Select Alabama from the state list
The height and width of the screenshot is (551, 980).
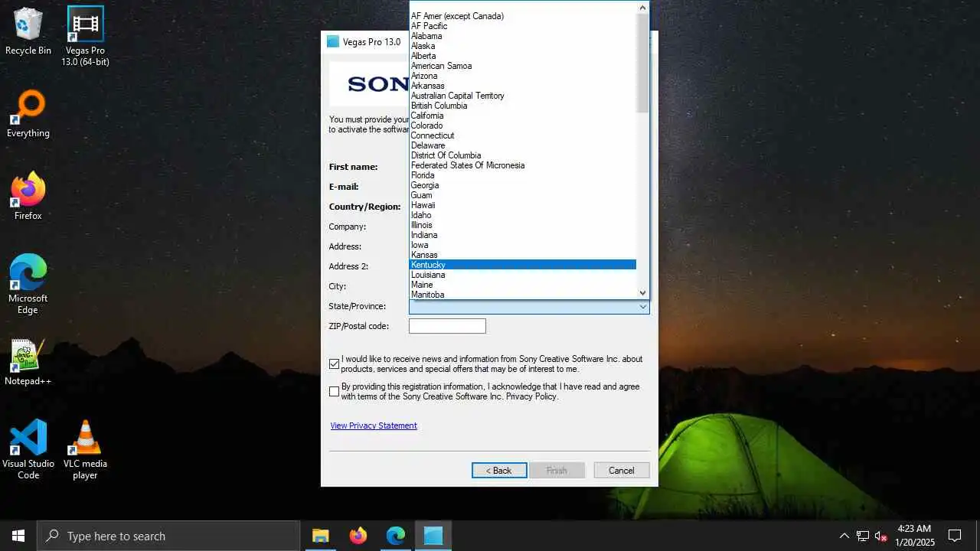(x=523, y=36)
